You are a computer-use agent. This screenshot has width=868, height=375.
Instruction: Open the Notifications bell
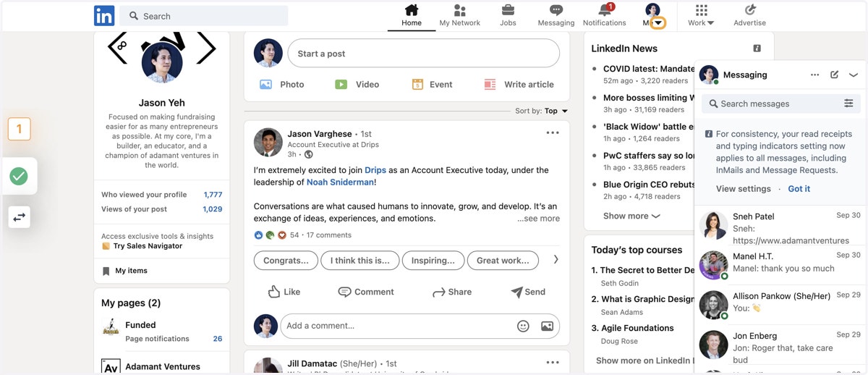click(605, 15)
